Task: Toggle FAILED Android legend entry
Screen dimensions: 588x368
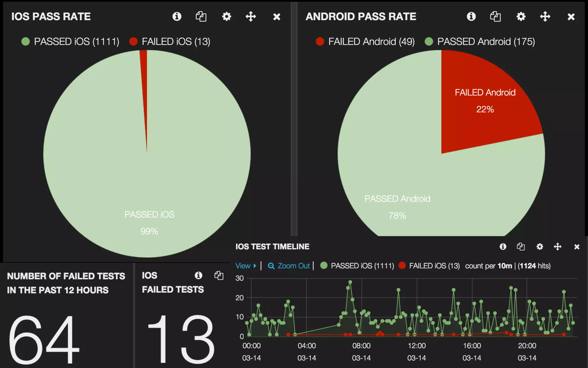Action: click(x=371, y=42)
